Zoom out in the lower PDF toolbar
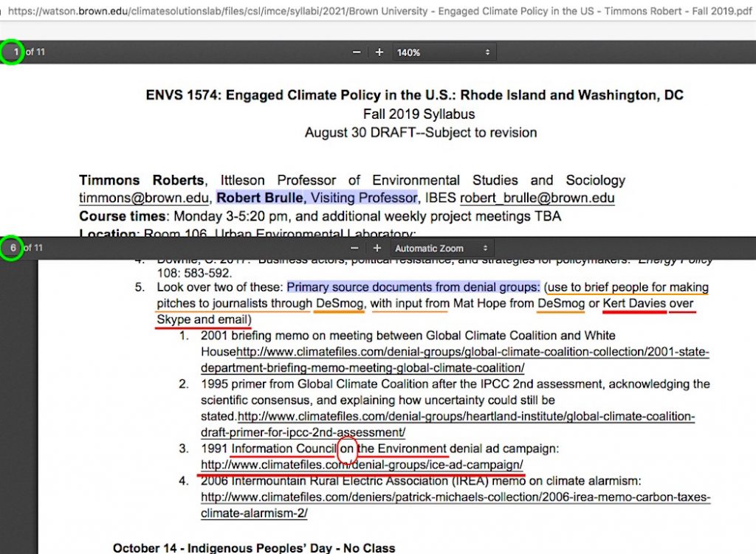Screen dimensions: 756x554 point(354,249)
